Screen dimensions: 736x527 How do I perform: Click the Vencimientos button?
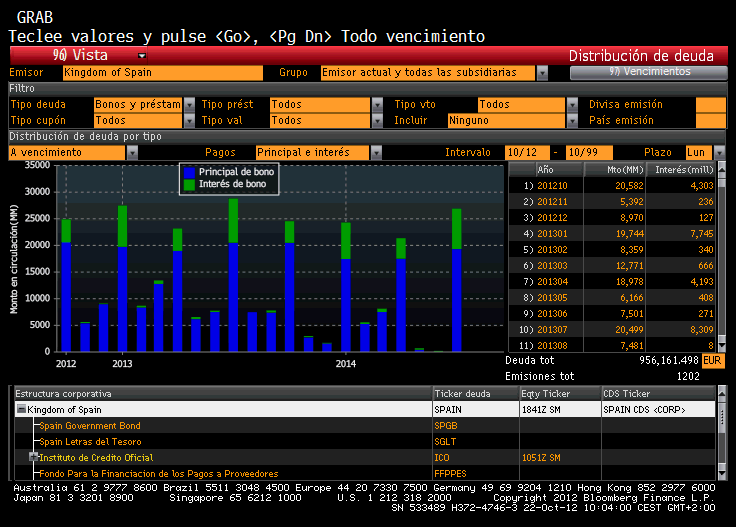(x=648, y=72)
